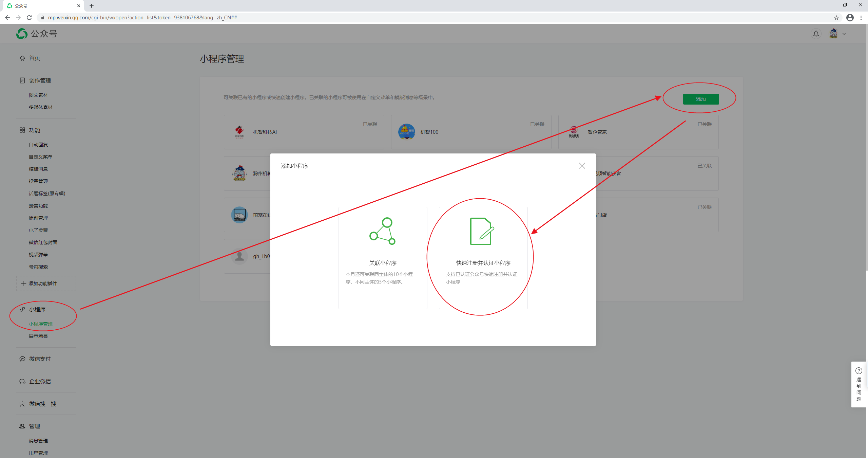Open the 机智科技AI mini program card
Image resolution: width=868 pixels, height=458 pixels.
click(x=304, y=132)
